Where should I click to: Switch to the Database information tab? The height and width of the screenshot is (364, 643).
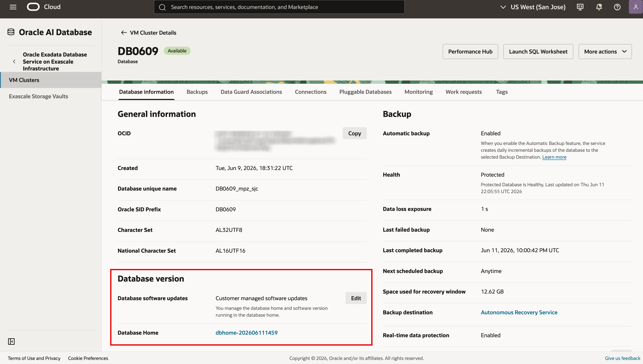(x=146, y=92)
